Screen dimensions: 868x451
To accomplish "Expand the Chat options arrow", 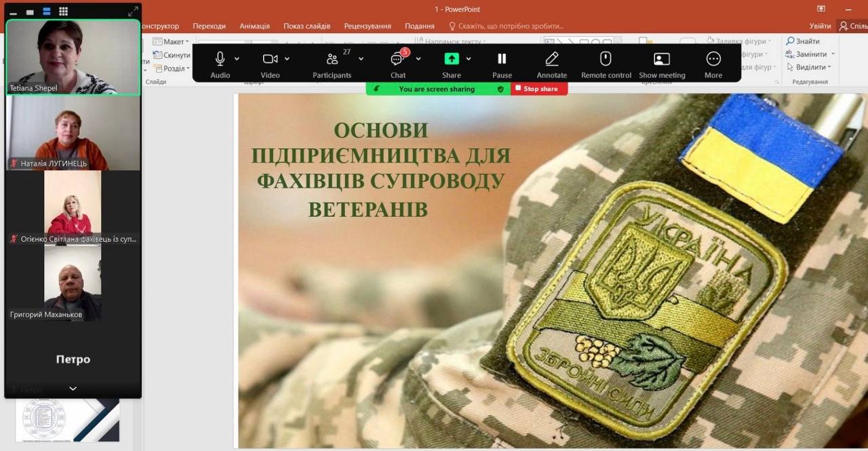I will coord(418,59).
